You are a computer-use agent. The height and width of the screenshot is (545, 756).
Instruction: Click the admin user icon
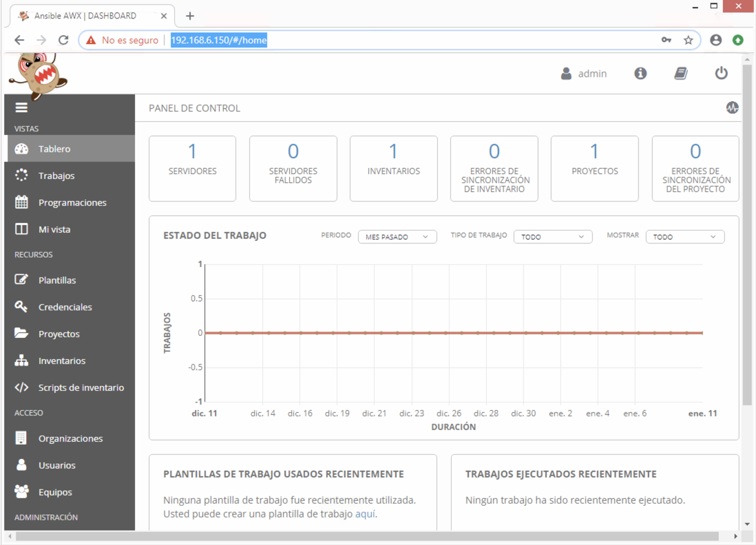pos(566,74)
